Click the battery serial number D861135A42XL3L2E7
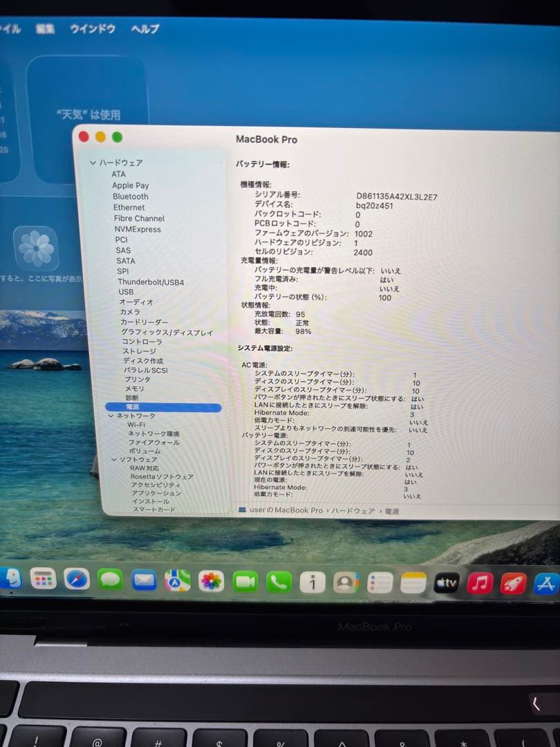560x747 pixels. coord(397,196)
